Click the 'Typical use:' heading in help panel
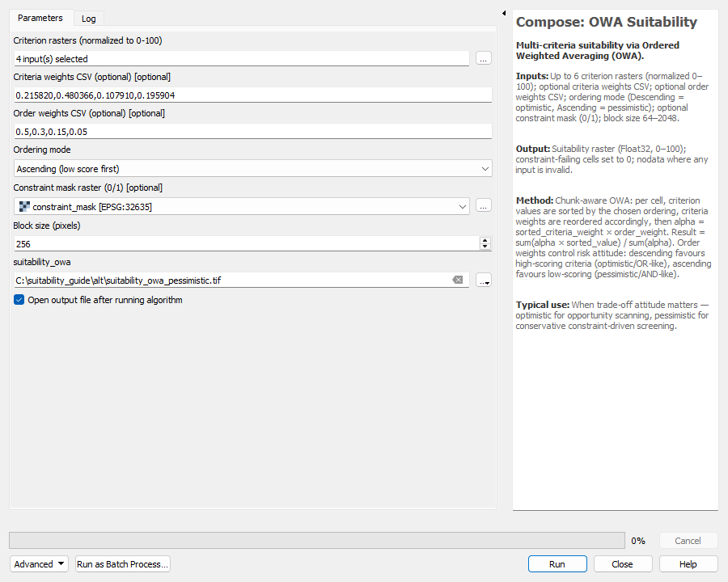This screenshot has height=582, width=728. coord(542,305)
